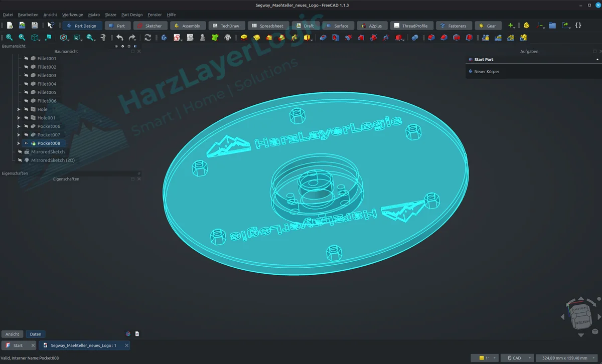The width and height of the screenshot is (602, 364).
Task: Fit selection in view icon
Action: (22, 38)
